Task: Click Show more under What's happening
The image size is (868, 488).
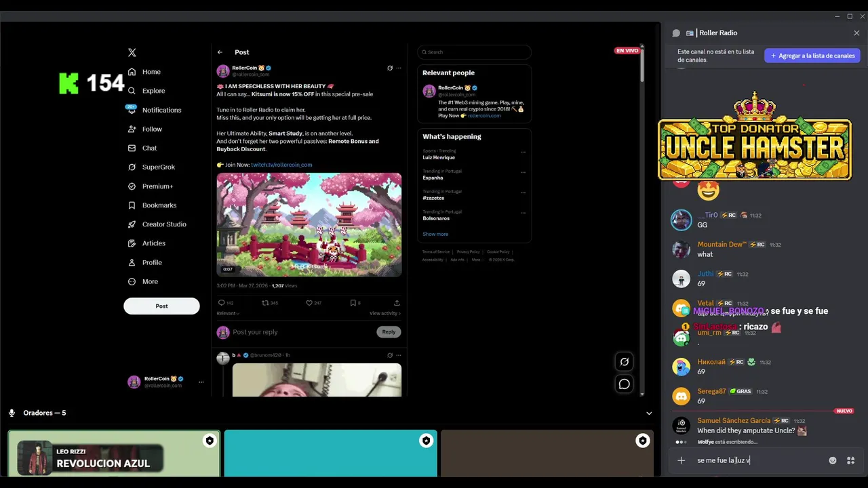Action: 435,235
